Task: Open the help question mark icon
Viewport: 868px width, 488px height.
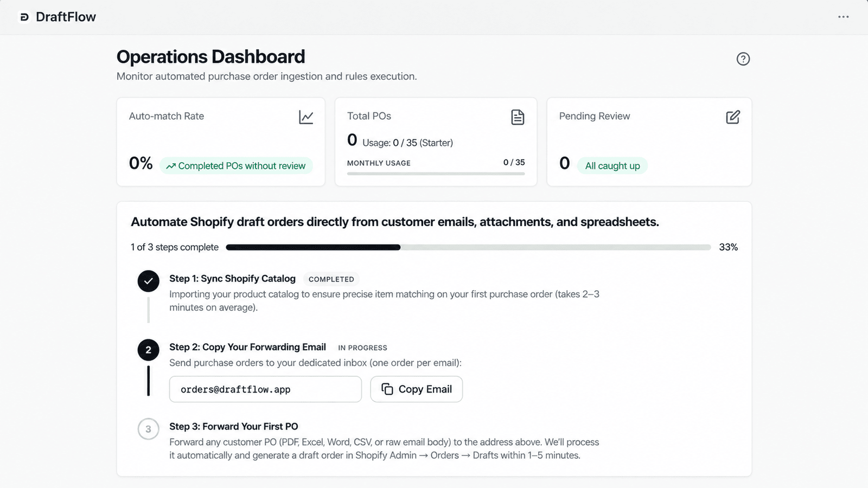Action: [743, 59]
